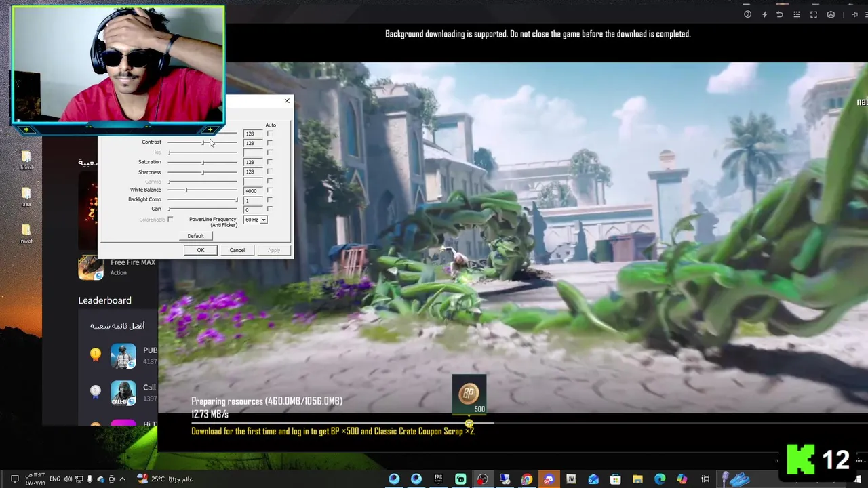Click Cancel in the properties dialog
Viewport: 868px width, 488px height.
point(237,250)
